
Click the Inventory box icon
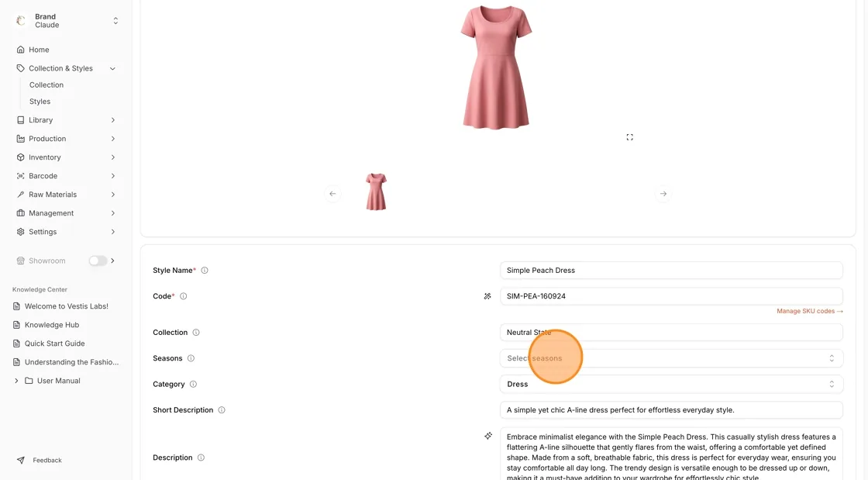(20, 157)
